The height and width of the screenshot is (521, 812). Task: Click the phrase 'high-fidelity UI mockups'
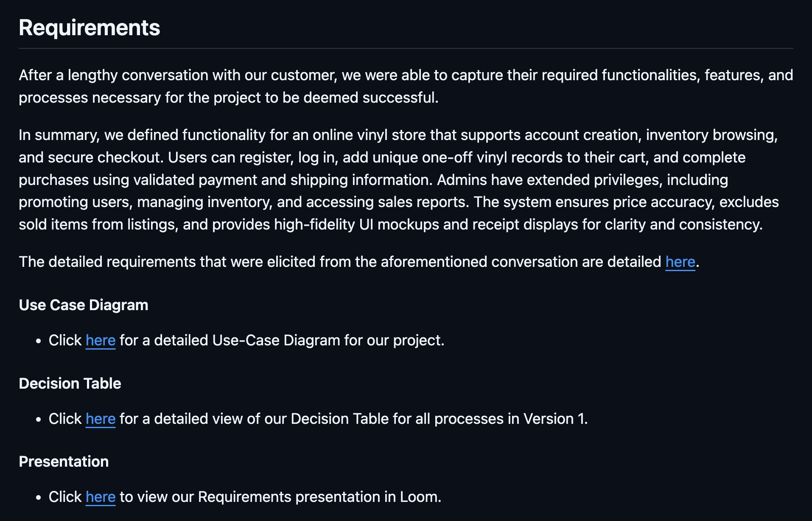point(356,224)
